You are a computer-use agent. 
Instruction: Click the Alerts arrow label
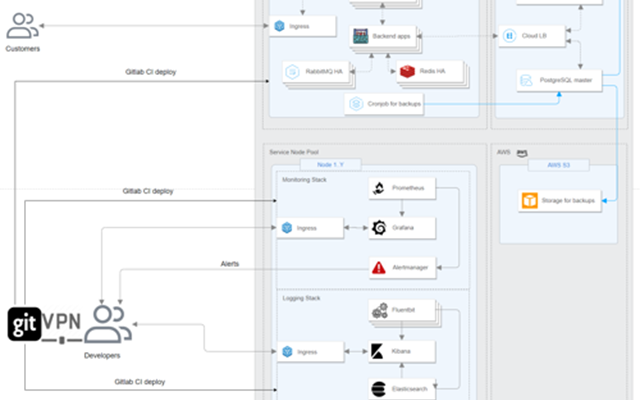pos(230,264)
